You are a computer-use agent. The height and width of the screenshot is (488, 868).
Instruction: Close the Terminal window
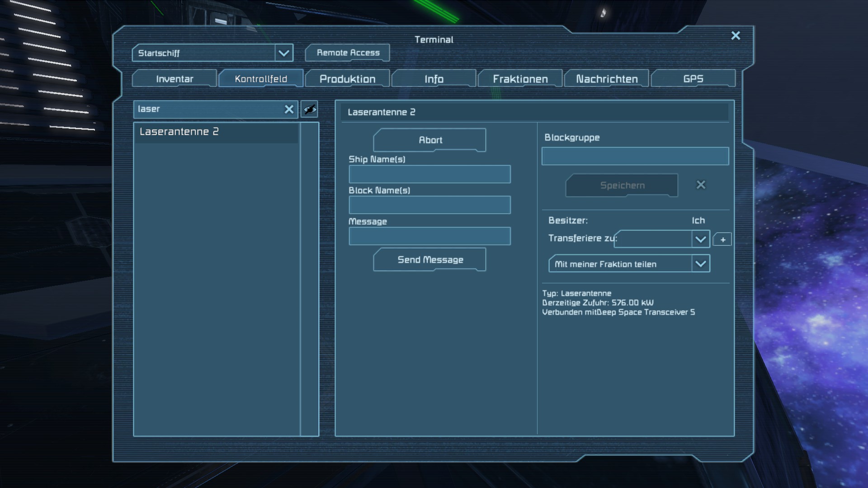[736, 36]
